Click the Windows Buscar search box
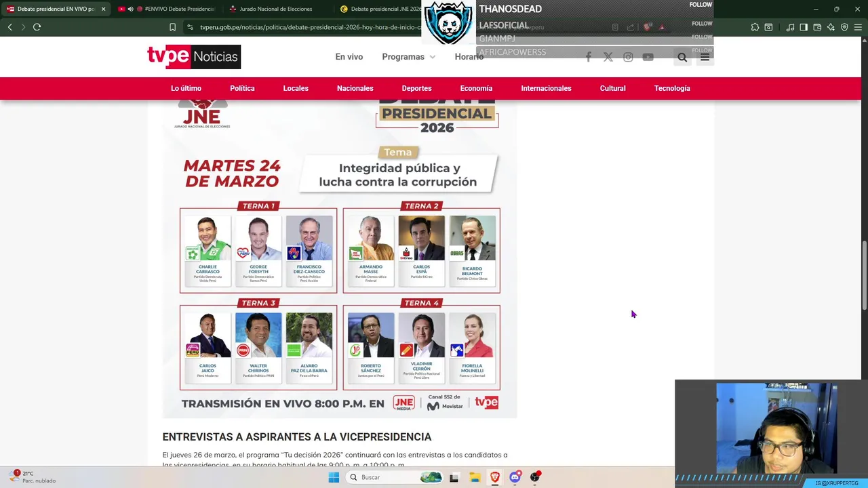The width and height of the screenshot is (868, 488). pyautogui.click(x=393, y=477)
